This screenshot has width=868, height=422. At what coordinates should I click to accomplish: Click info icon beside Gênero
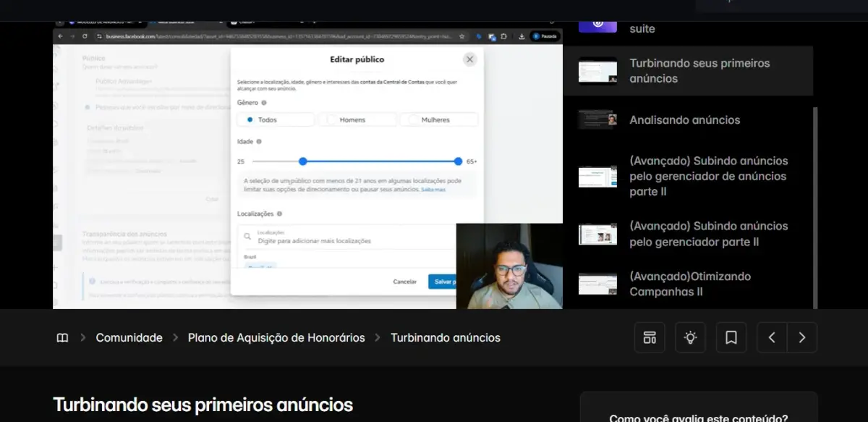click(x=263, y=103)
